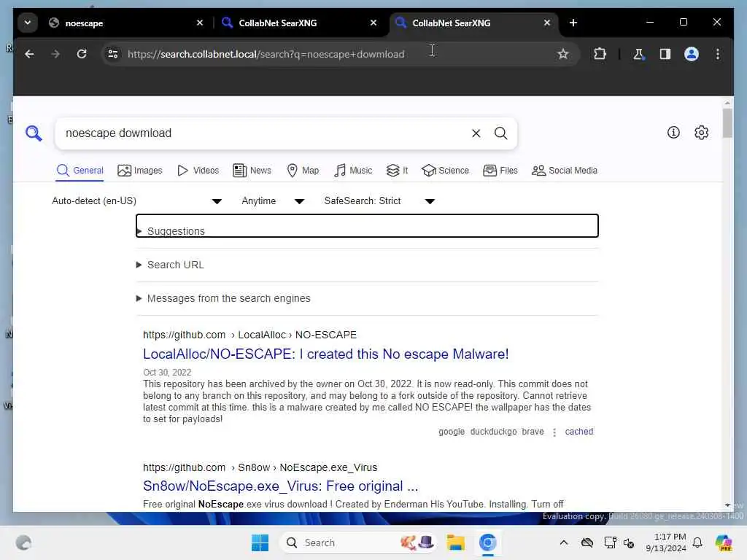This screenshot has width=747, height=560.
Task: Select the Files category tab
Action: pyautogui.click(x=500, y=171)
